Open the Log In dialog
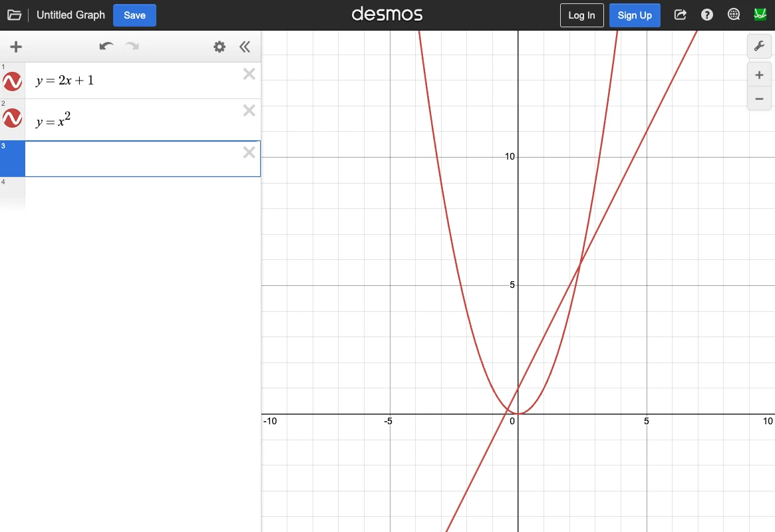775x532 pixels. 581,15
